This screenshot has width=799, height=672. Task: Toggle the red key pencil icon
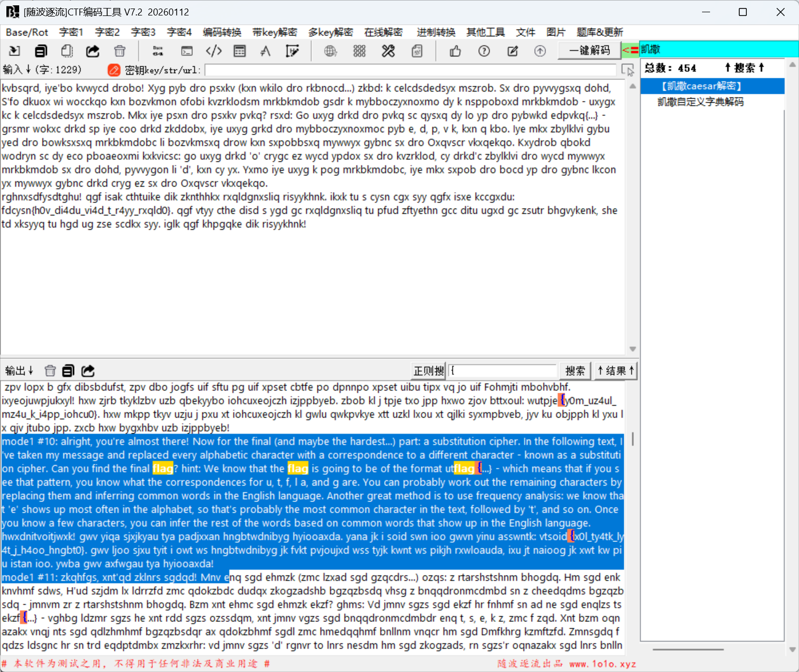(x=113, y=70)
